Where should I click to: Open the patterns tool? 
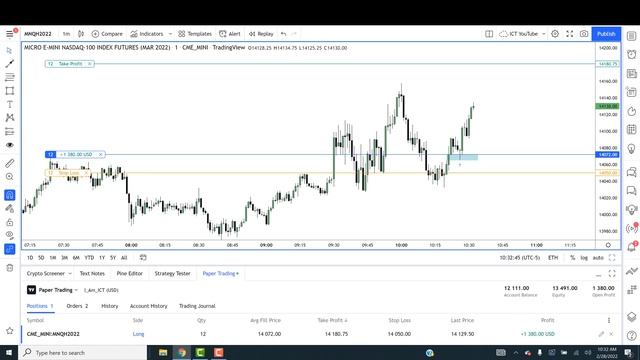9,118
